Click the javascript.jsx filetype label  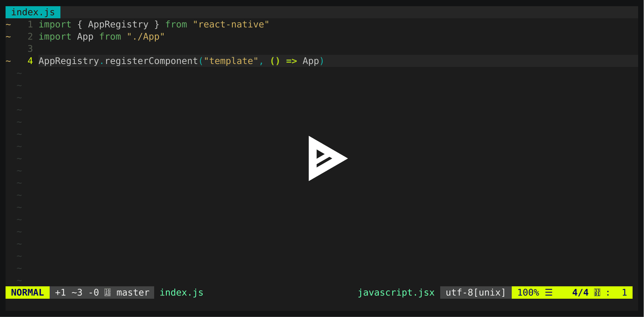[x=396, y=293]
